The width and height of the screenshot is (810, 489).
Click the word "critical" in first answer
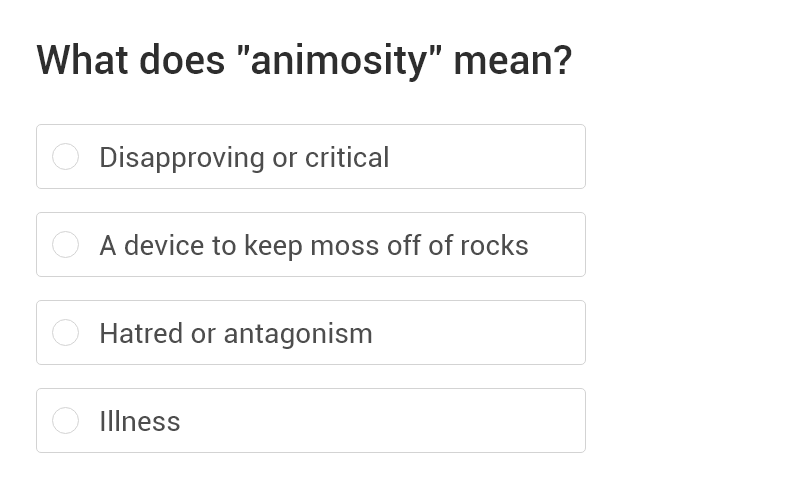(x=347, y=158)
